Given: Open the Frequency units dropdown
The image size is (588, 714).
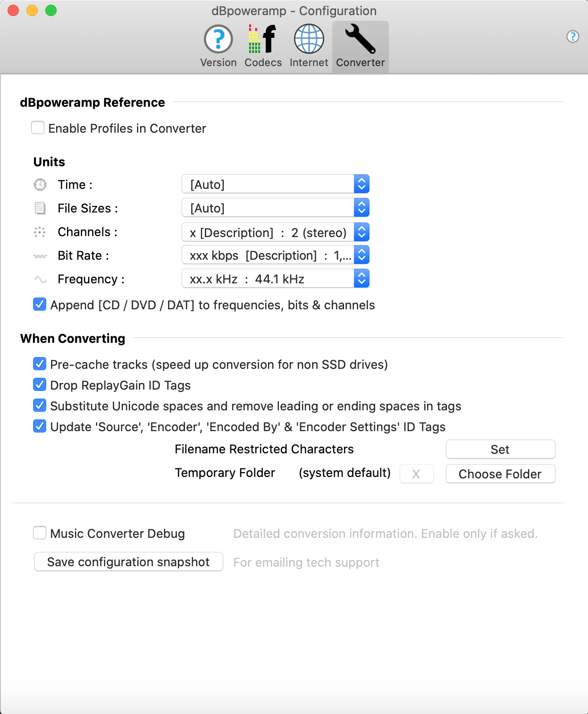Looking at the screenshot, I should tap(275, 279).
